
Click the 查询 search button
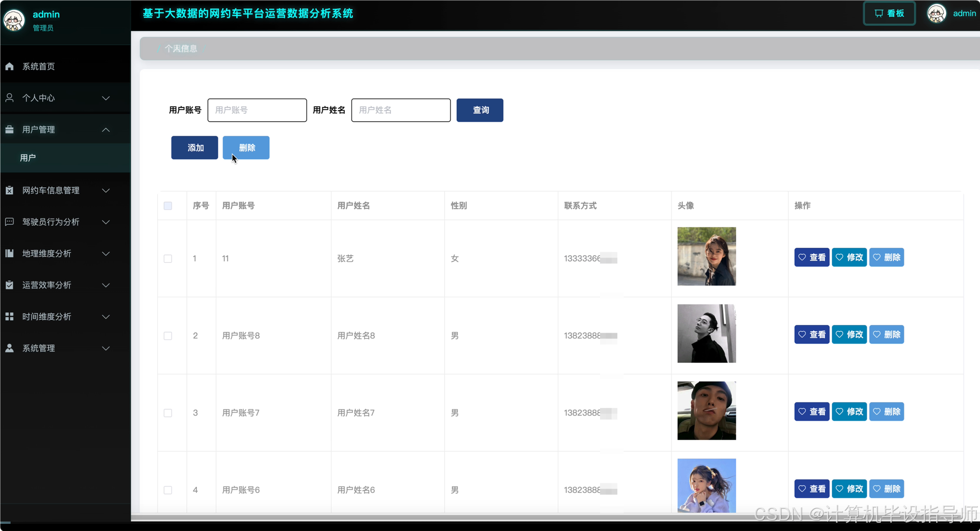point(480,110)
